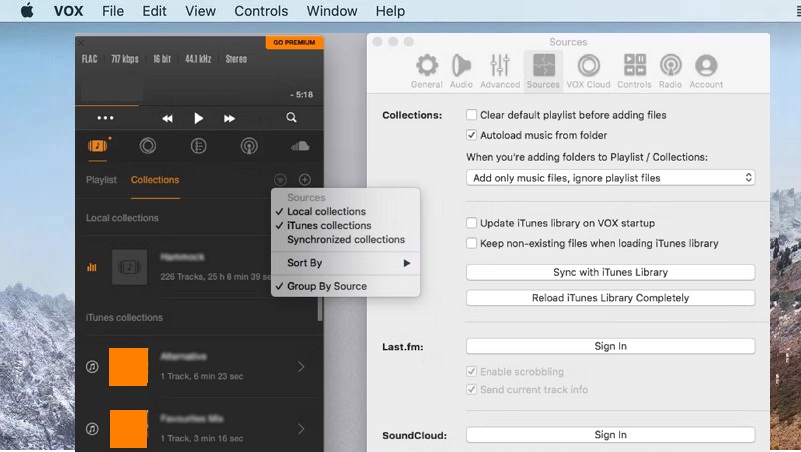The width and height of the screenshot is (801, 452).
Task: Click the add collection plus icon
Action: (x=304, y=179)
